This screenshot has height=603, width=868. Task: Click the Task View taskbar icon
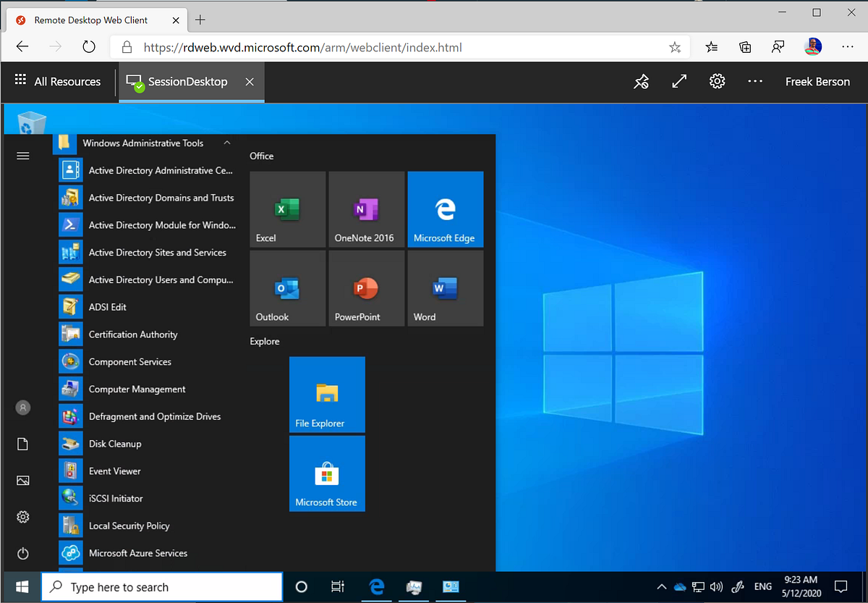337,587
